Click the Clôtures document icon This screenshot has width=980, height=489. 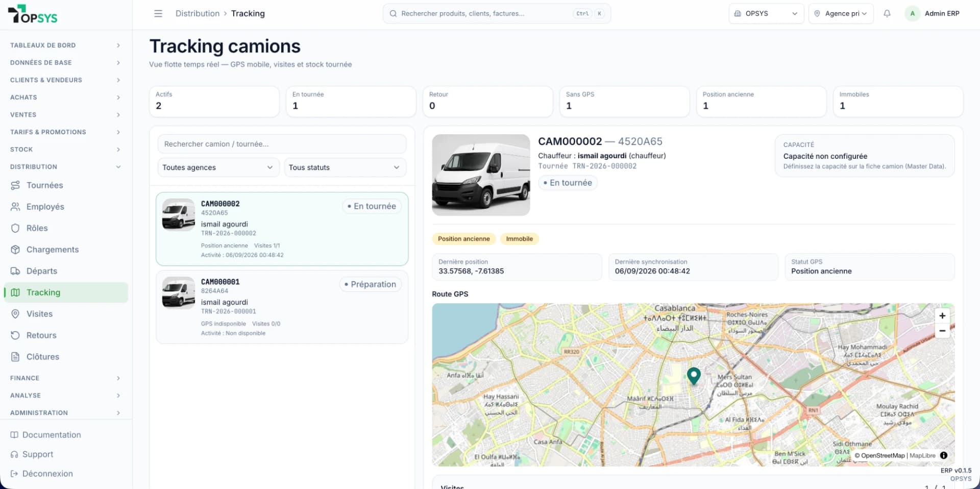pos(15,357)
